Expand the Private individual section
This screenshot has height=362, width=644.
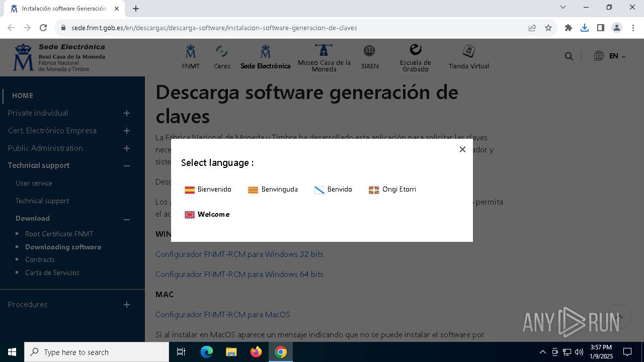[x=127, y=113]
